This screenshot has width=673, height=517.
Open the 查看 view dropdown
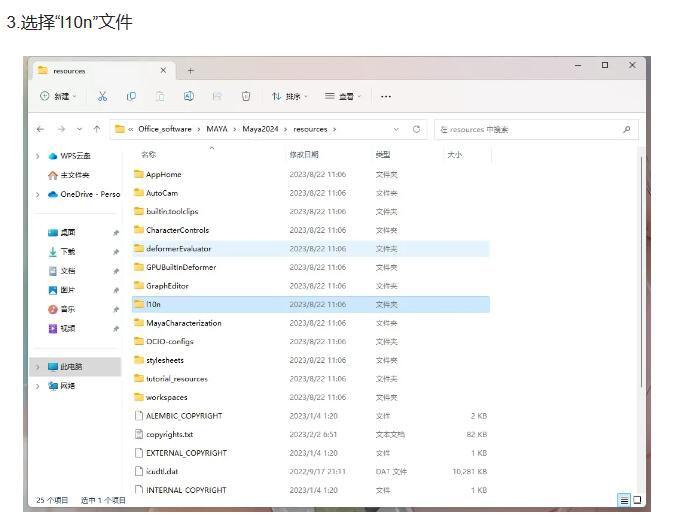click(x=343, y=96)
